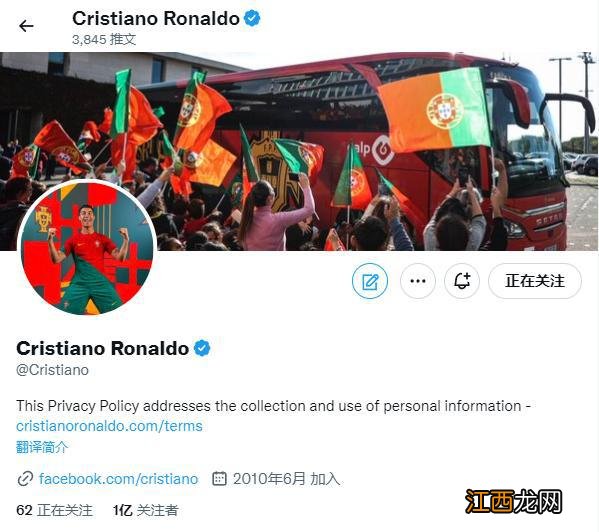Open the facebook.com/cristiano link

pyautogui.click(x=118, y=479)
